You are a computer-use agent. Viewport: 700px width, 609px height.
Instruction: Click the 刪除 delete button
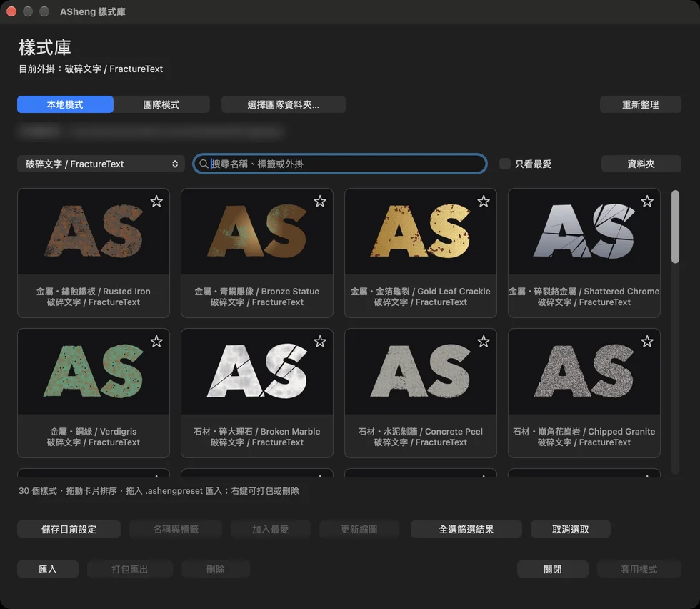click(x=215, y=569)
